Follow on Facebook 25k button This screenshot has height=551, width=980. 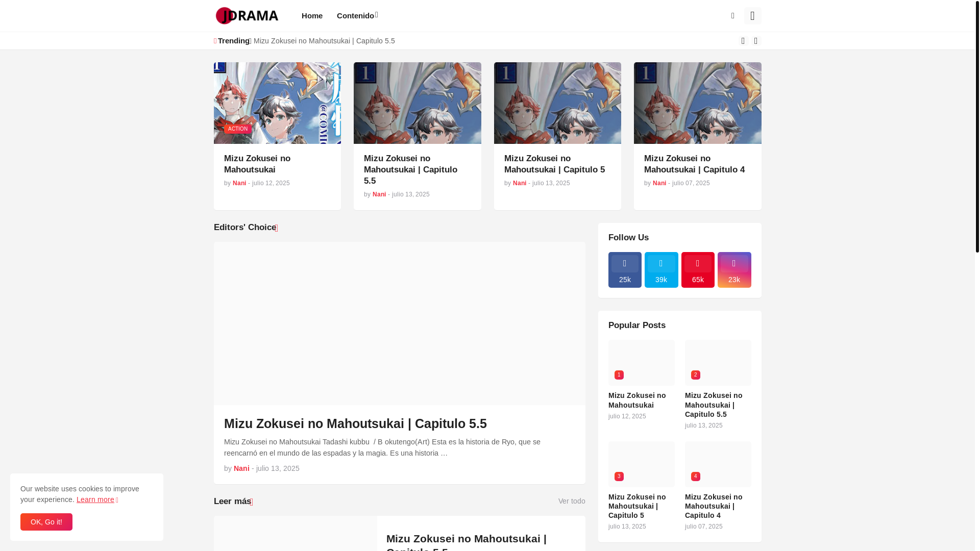625,270
